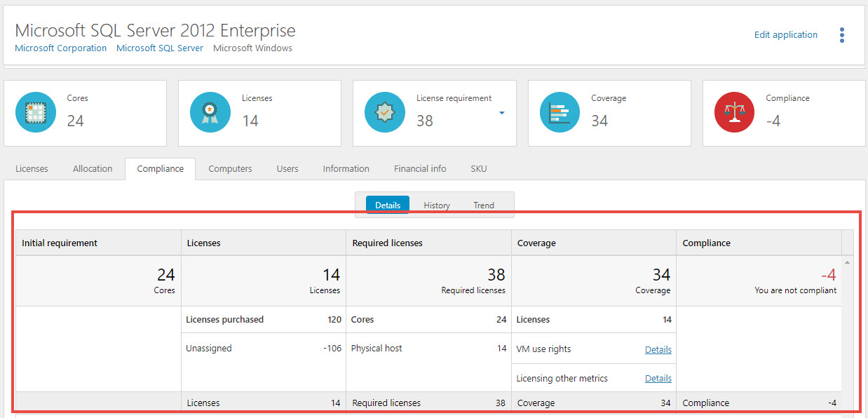Viewport: 868px width, 418px height.
Task: Expand the License requirement dropdown arrow
Action: click(502, 112)
